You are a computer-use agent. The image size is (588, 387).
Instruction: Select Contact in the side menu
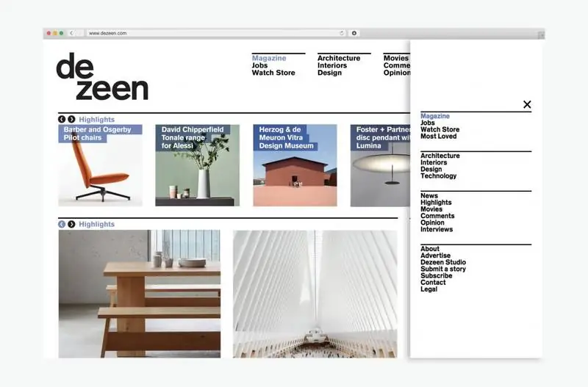point(433,283)
